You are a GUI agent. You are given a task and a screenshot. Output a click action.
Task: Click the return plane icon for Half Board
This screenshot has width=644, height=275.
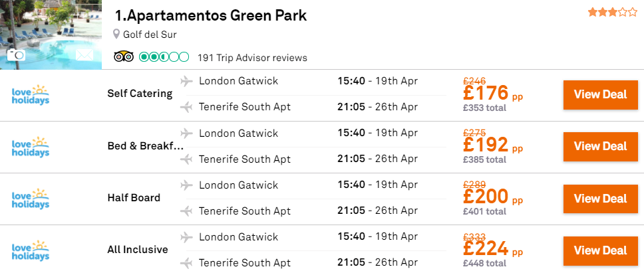point(186,211)
